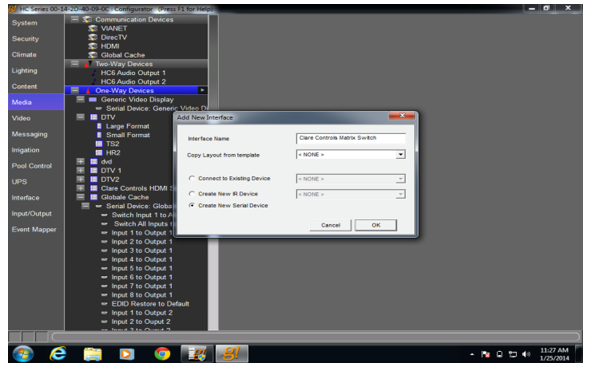This screenshot has width=592, height=373.
Task: Cancel the Add New Interface dialog
Action: (330, 225)
